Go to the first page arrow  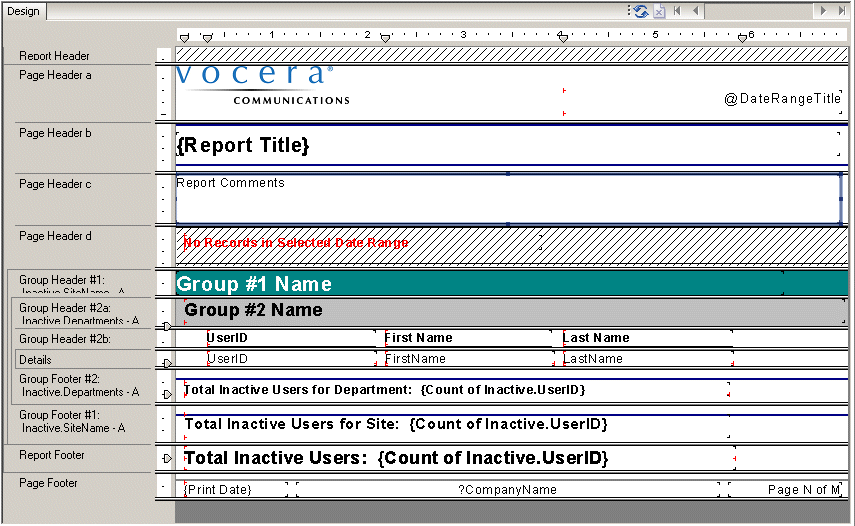[x=678, y=11]
